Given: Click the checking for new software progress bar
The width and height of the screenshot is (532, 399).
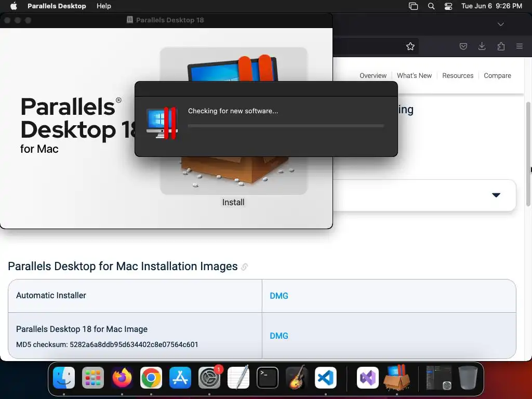Looking at the screenshot, I should click(286, 126).
